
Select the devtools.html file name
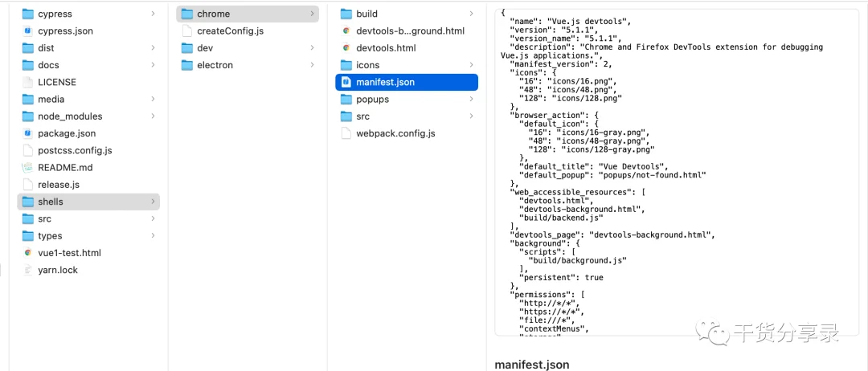click(x=386, y=48)
